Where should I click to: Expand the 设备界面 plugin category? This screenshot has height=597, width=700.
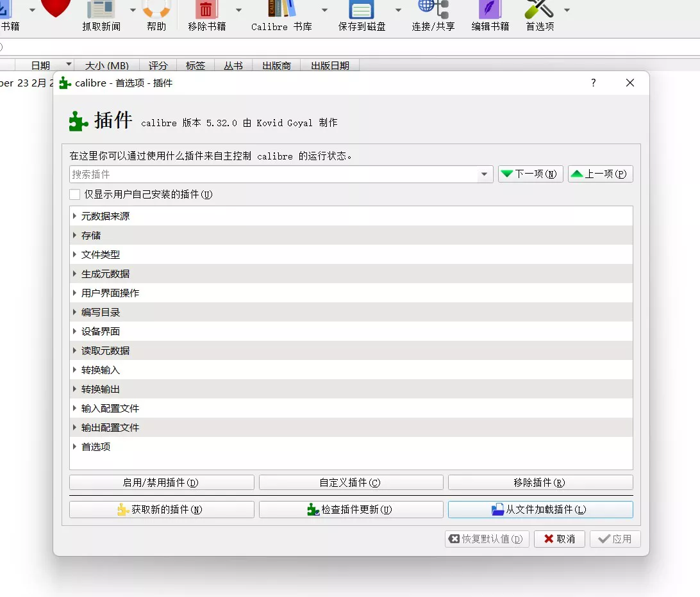(x=74, y=331)
